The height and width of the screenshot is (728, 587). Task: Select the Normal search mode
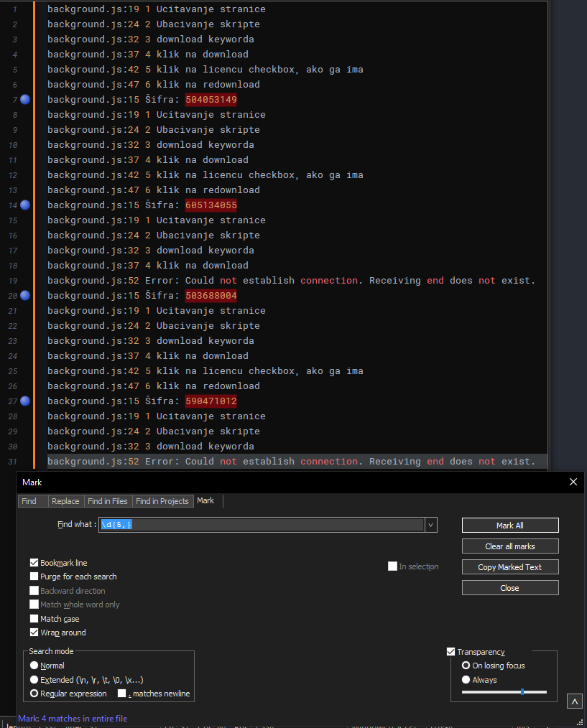[34, 666]
